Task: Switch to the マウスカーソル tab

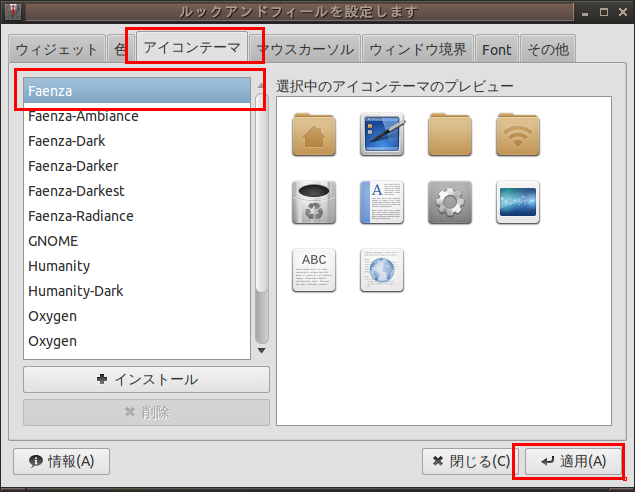Action: pos(305,49)
